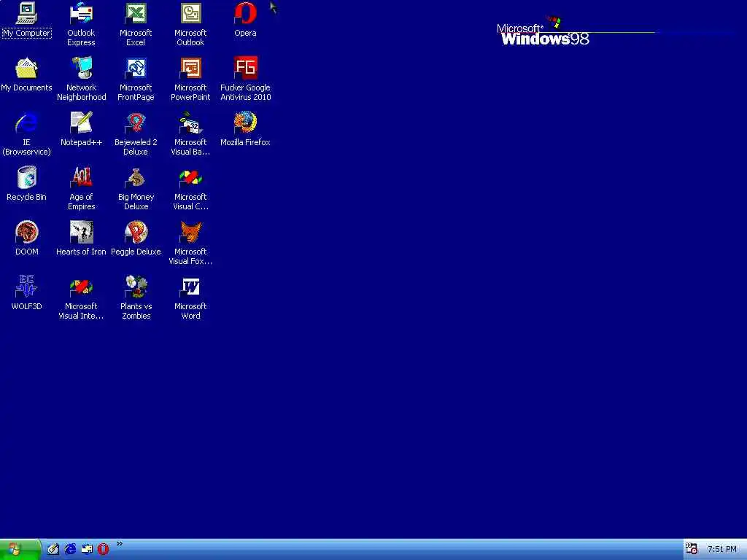The width and height of the screenshot is (747, 560).
Task: Expand the quick launch overflow chevron
Action: (119, 544)
